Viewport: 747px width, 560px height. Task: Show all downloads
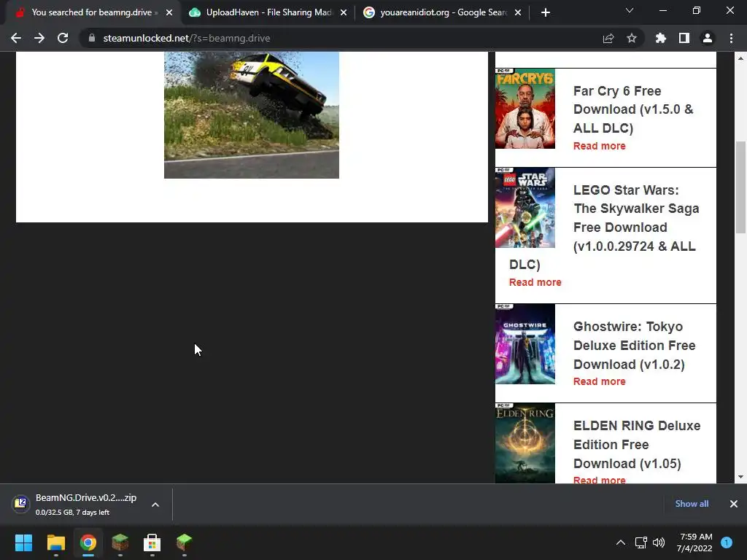(692, 504)
